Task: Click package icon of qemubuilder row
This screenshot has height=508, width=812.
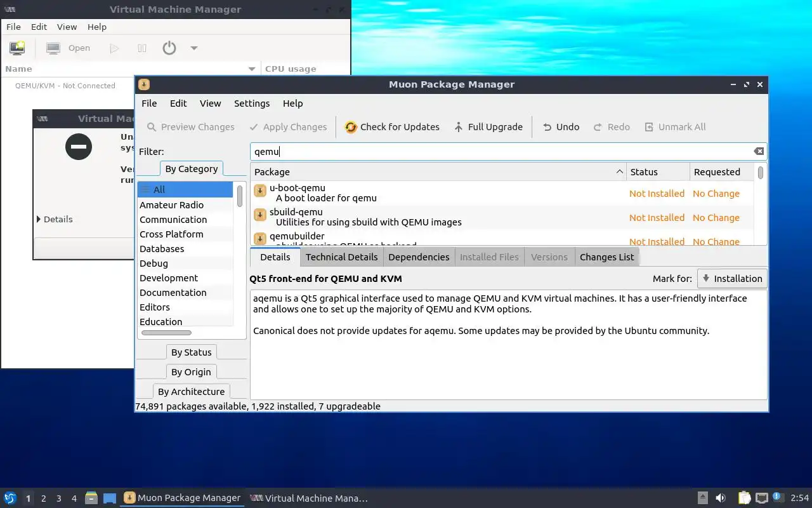Action: (x=259, y=239)
